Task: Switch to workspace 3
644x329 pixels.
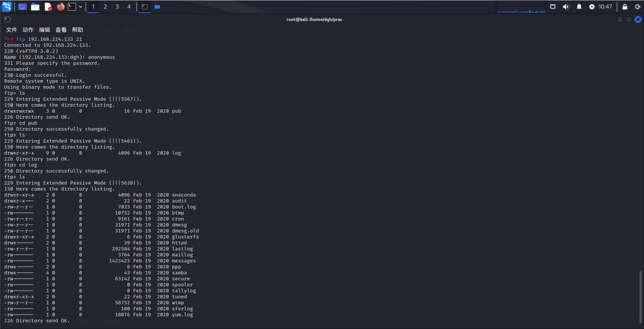Action: 117,7
